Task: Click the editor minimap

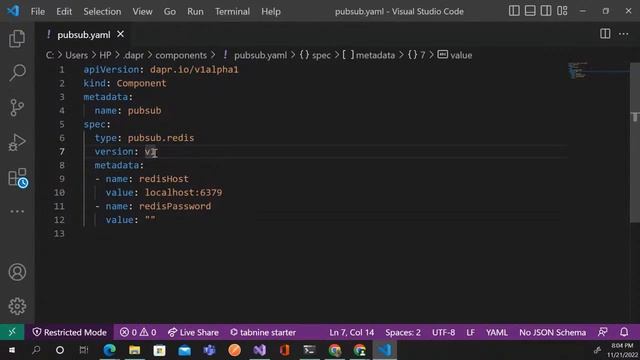Action: [x=598, y=70]
